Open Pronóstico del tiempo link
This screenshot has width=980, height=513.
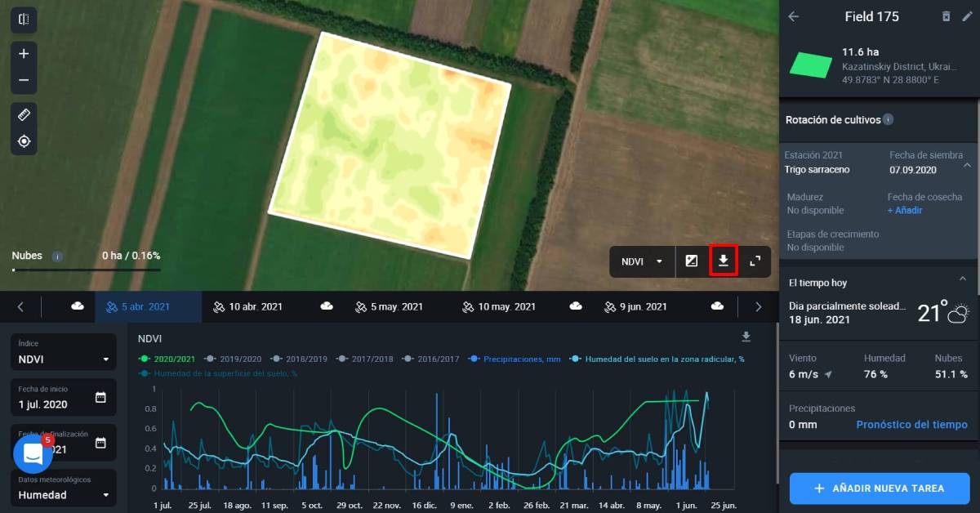(x=911, y=424)
